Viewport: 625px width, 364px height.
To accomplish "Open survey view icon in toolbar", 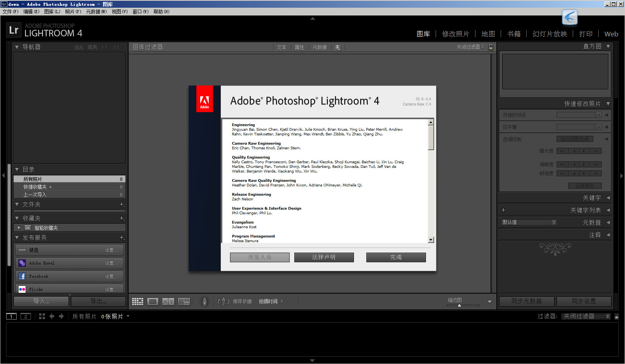I will [x=184, y=301].
